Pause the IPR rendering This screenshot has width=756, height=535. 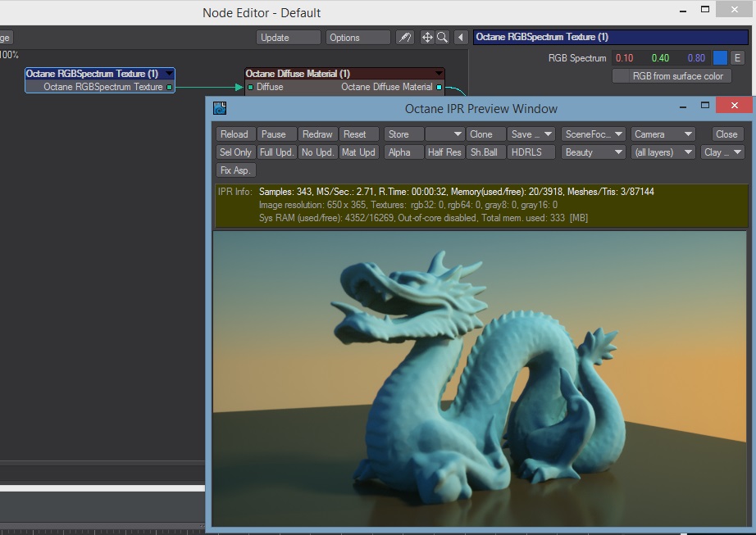[x=276, y=134]
